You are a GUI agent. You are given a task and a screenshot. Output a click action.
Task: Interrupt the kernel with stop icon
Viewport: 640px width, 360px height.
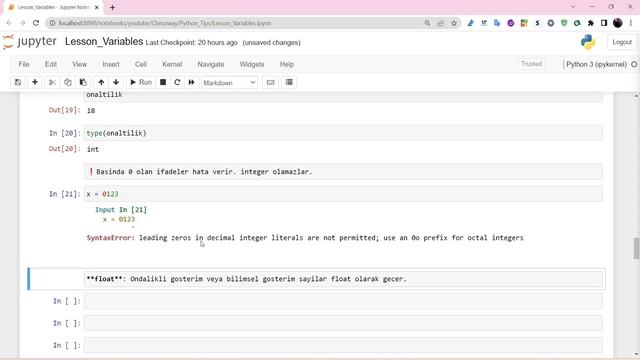coord(163,82)
